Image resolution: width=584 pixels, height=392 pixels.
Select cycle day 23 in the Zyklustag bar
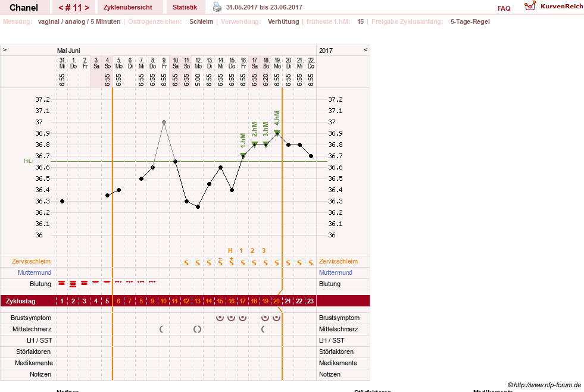[310, 301]
